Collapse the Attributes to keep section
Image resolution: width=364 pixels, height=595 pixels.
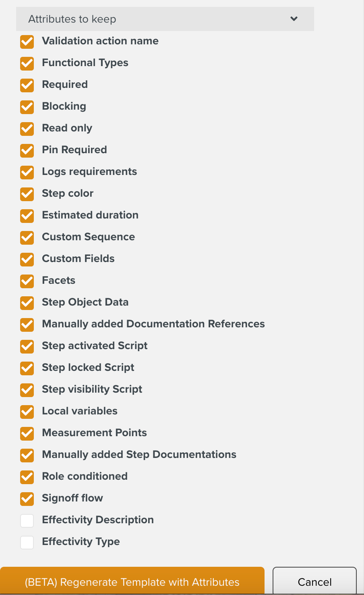294,19
